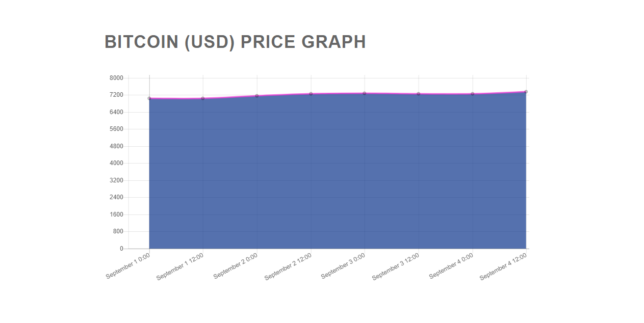Click the Bitcoin (USD) Price Graph title
Image resolution: width=644 pixels, height=323 pixels.
[x=235, y=42]
